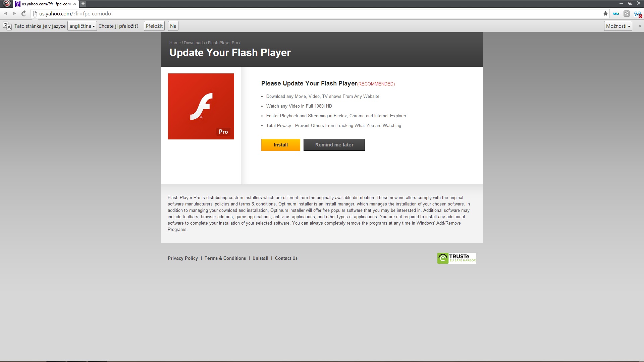The height and width of the screenshot is (362, 644).
Task: Open a new tab with plus button
Action: [83, 4]
